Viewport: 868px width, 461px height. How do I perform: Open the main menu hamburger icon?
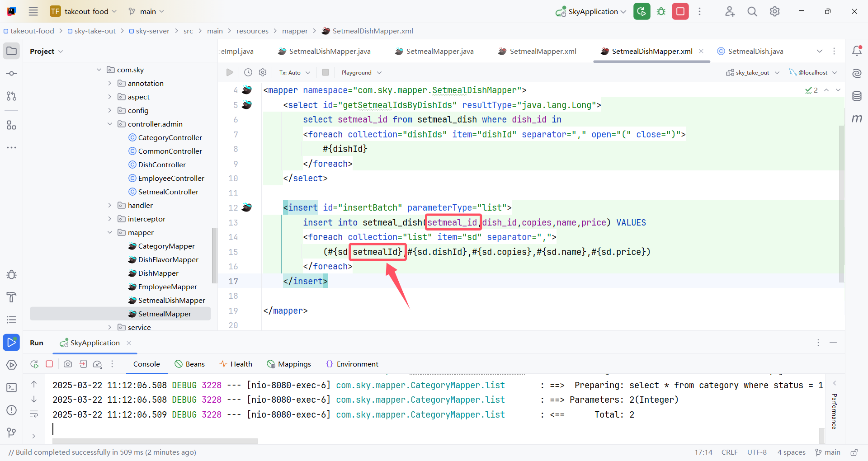pyautogui.click(x=33, y=11)
